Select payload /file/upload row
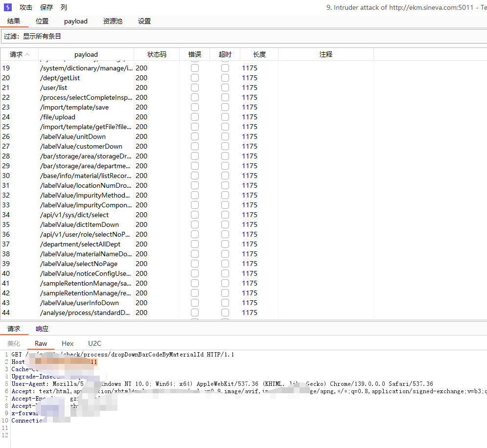This screenshot has height=448, width=487. coord(57,117)
